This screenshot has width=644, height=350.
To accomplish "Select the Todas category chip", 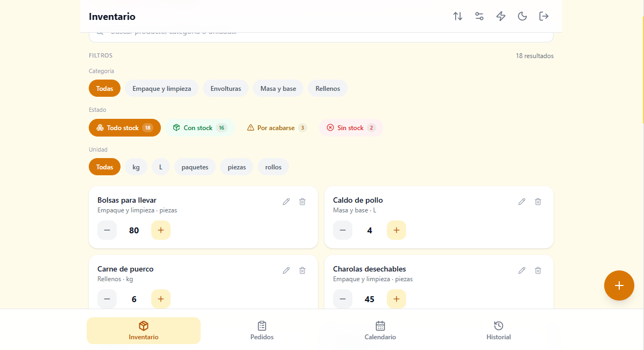I will 104,88.
